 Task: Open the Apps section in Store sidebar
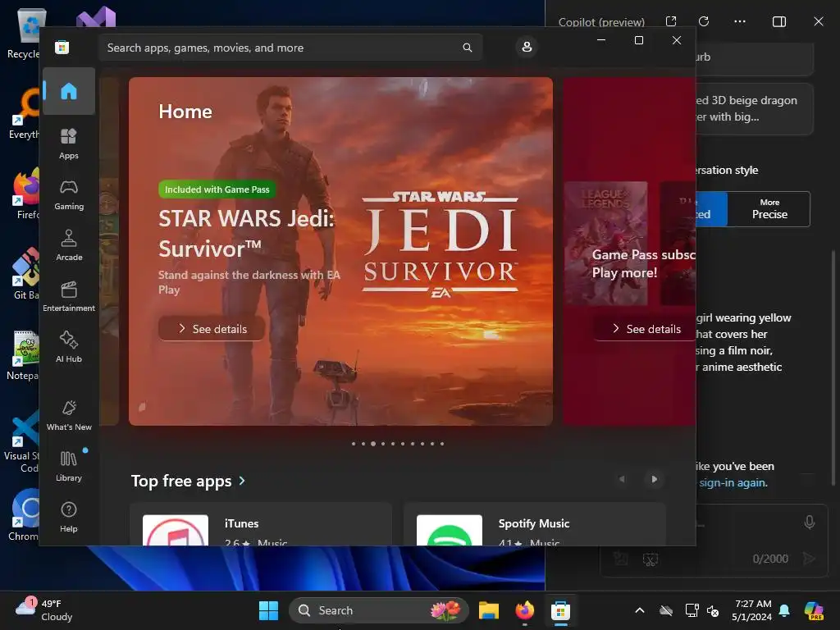click(69, 144)
